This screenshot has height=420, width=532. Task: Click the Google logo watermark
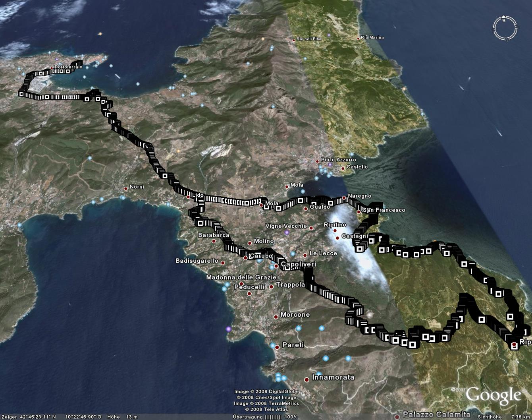[x=493, y=395]
